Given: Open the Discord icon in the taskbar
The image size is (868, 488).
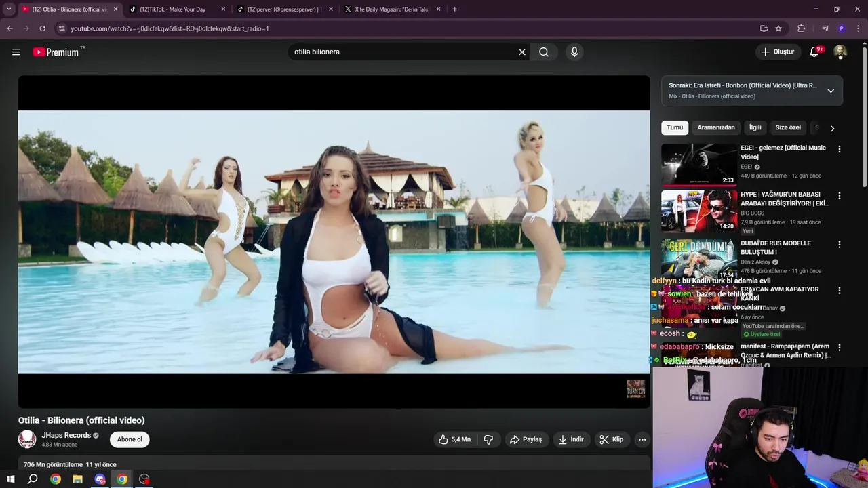Looking at the screenshot, I should point(100,479).
